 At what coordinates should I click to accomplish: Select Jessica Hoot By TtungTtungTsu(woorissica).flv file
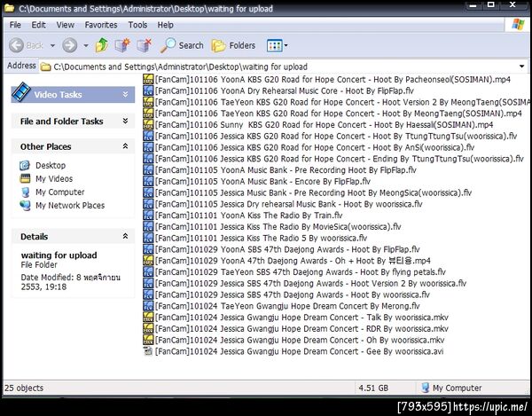pos(336,136)
